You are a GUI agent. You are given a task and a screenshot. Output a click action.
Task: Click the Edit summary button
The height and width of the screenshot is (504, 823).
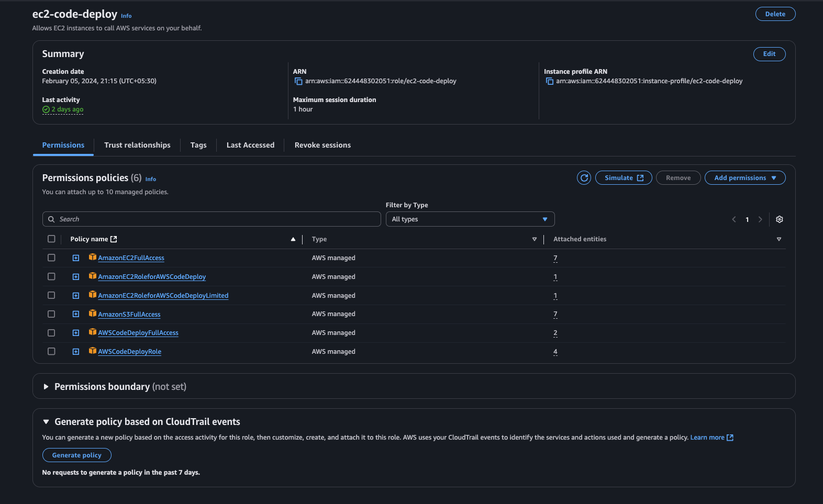point(769,54)
